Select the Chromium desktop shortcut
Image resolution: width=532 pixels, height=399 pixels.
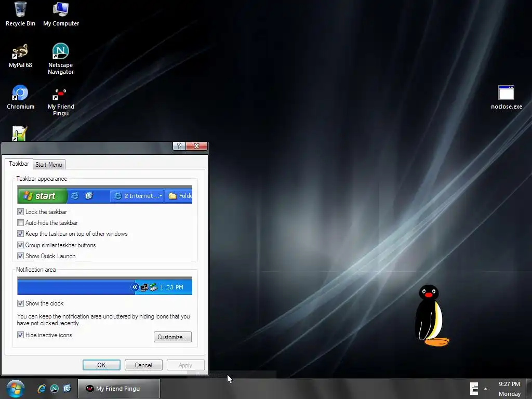[x=20, y=97]
